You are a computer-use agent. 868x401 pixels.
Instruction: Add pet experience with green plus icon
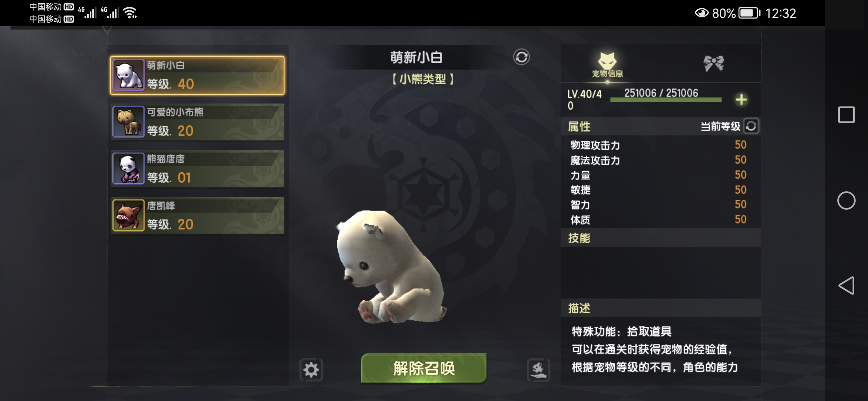click(x=741, y=100)
